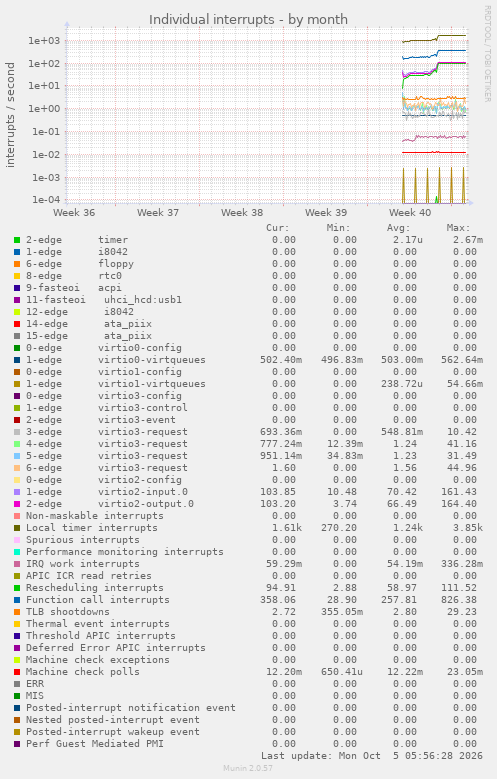Viewport: 497px width, 779px height.
Task: Click the Min: column header
Action: pos(338,228)
